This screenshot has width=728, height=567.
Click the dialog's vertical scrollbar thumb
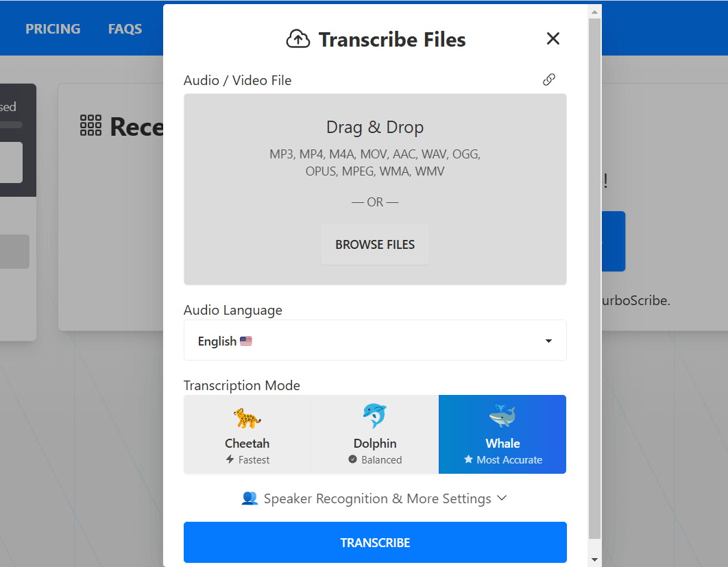594,274
